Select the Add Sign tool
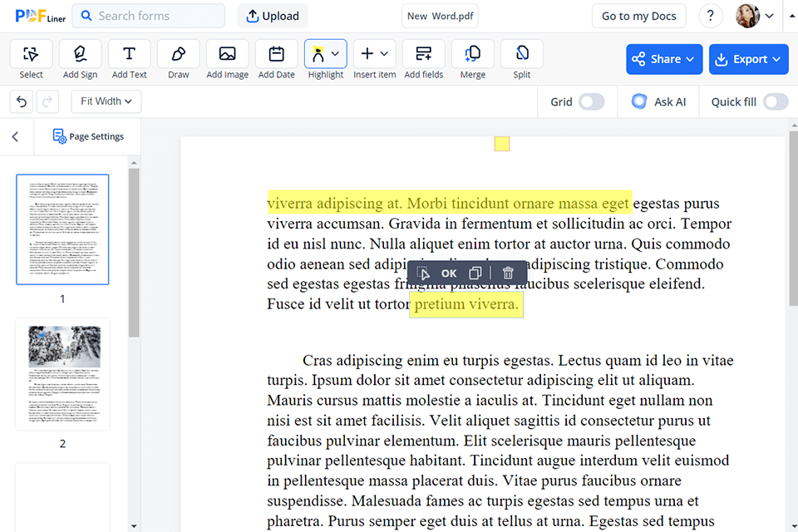 (x=81, y=55)
